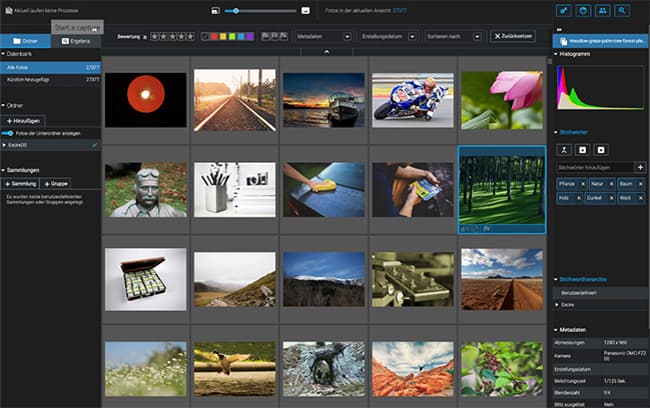Remove the Holz keyword tag

click(x=579, y=198)
